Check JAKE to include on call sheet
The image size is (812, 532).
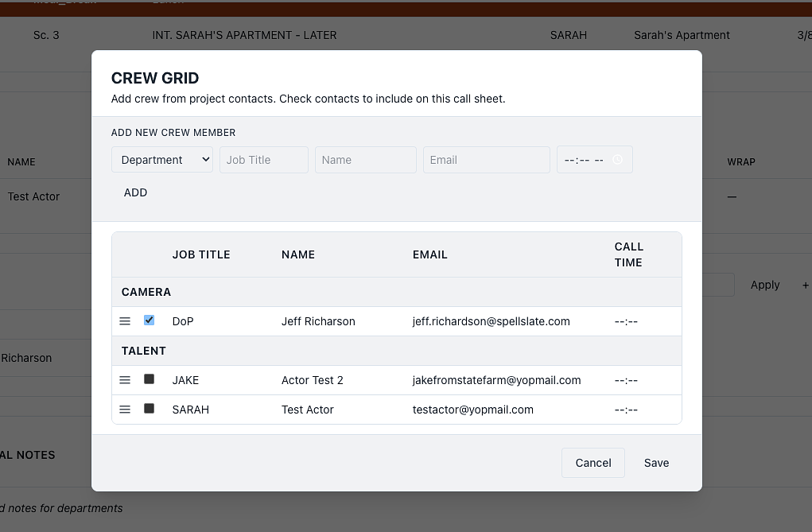pyautogui.click(x=149, y=379)
